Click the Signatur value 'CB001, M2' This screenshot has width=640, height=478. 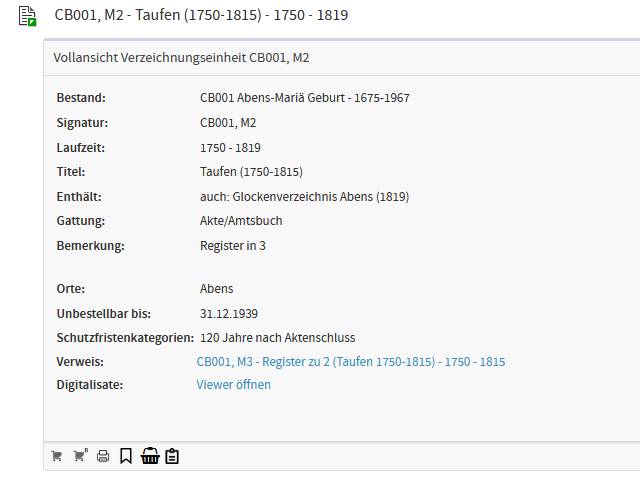coord(228,123)
